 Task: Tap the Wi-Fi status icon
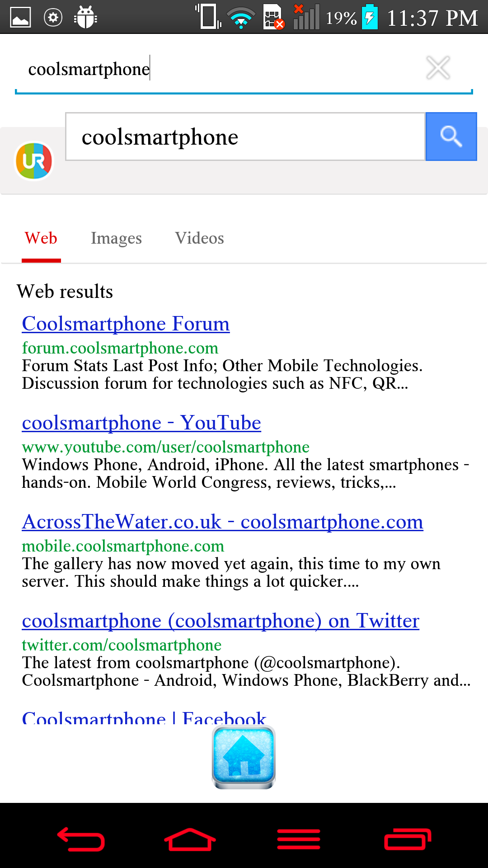241,18
